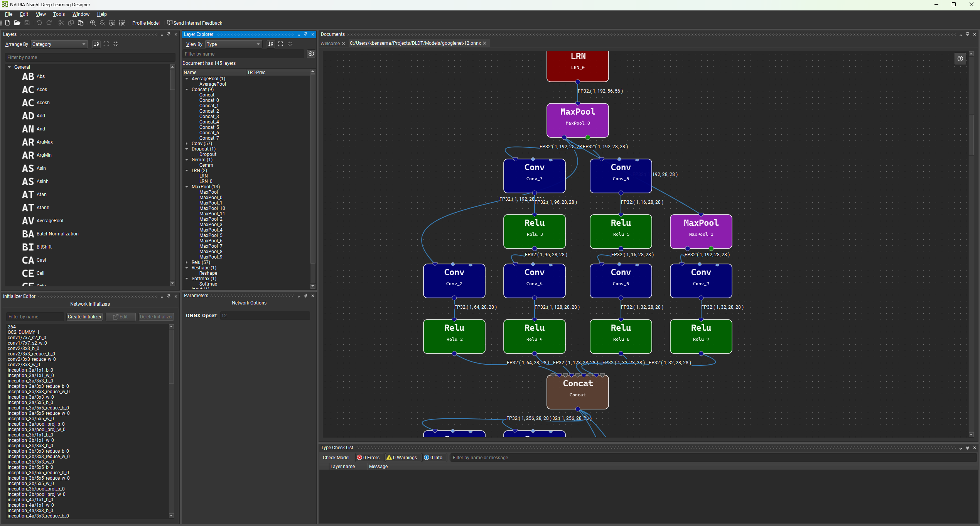Click the Redo toolbar icon
This screenshot has width=980, height=526.
[x=49, y=23]
